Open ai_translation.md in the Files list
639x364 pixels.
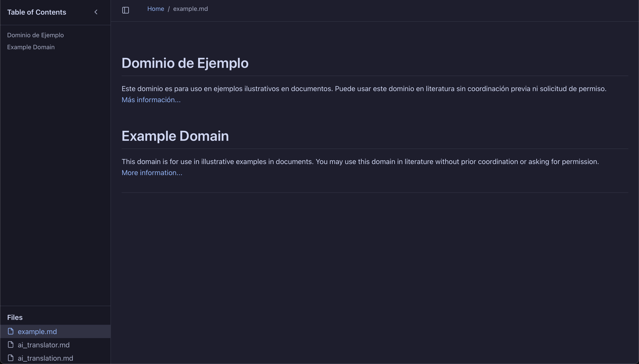tap(55, 358)
